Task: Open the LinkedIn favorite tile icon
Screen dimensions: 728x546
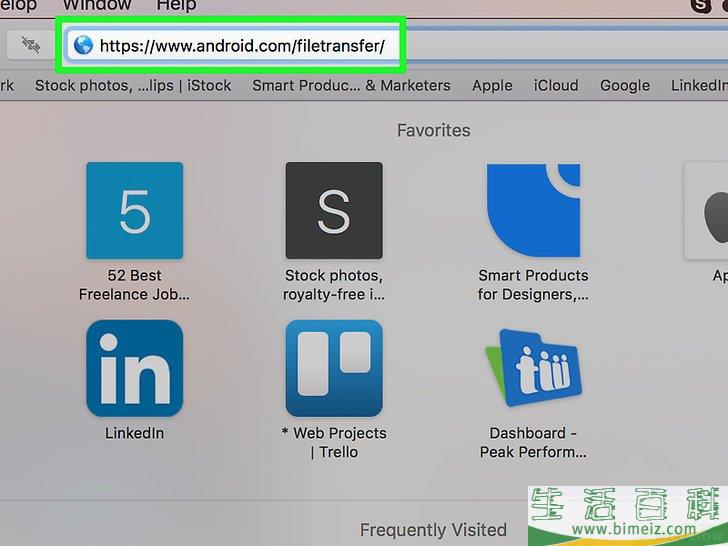Action: [135, 368]
